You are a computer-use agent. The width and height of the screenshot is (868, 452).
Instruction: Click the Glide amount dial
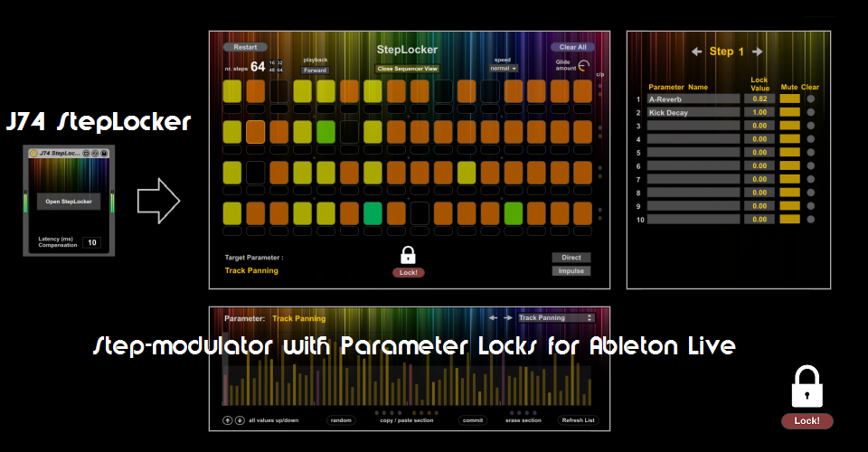point(584,66)
